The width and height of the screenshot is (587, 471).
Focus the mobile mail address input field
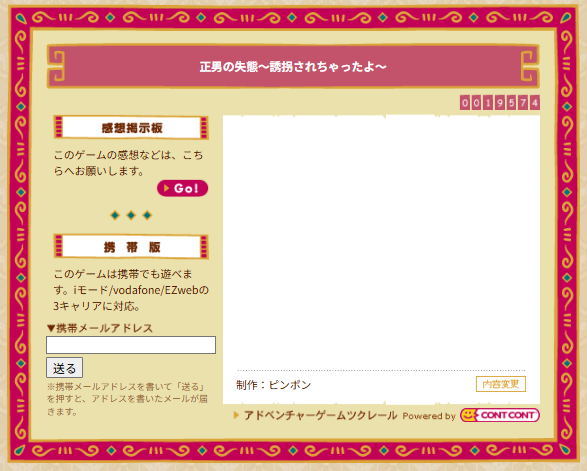coord(131,345)
